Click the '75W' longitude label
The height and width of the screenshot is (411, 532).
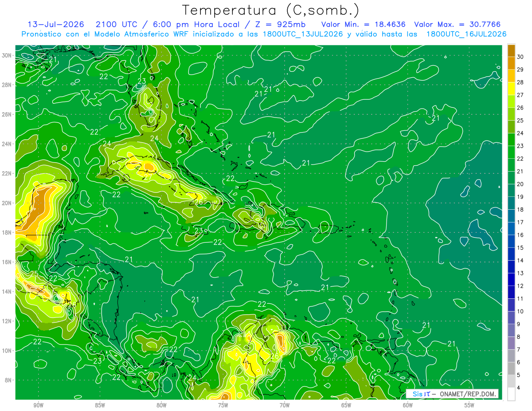point(223,405)
